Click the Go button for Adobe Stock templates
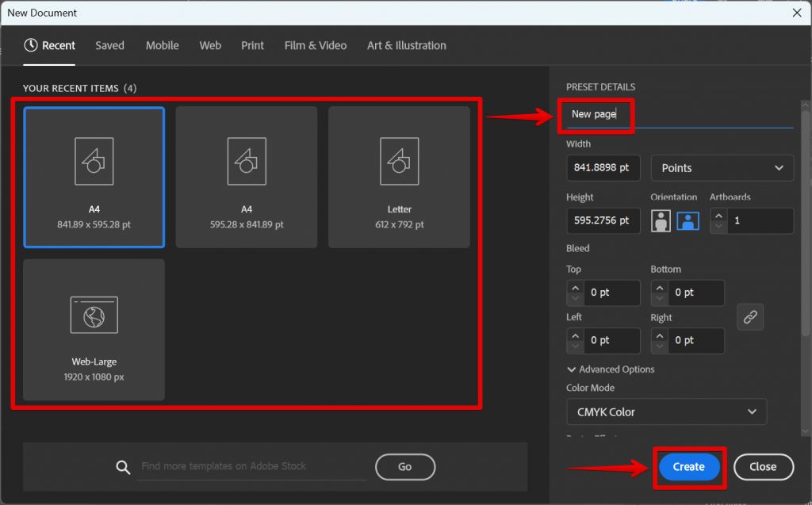Screen dimensions: 812x505 pyautogui.click(x=404, y=467)
